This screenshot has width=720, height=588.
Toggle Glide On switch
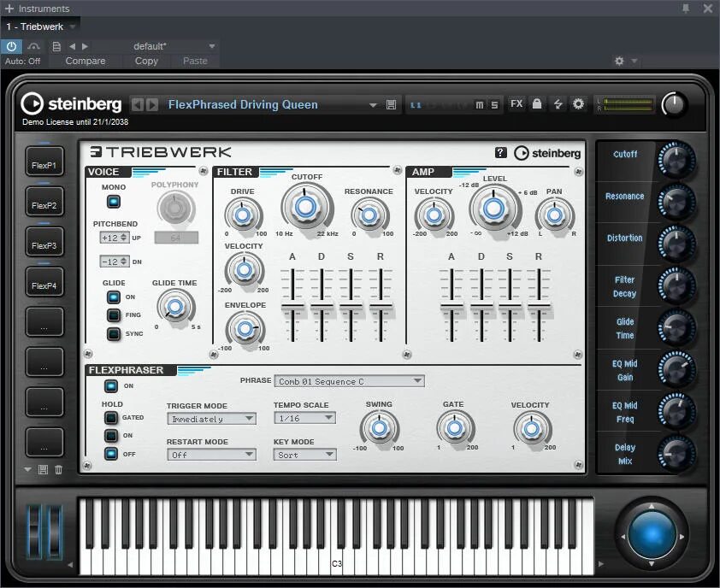click(x=114, y=297)
